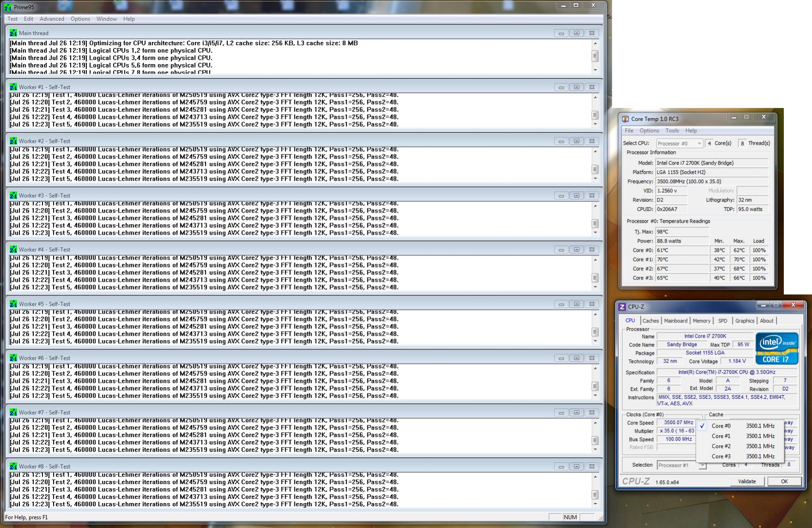Open the Help menu in Prime95

click(129, 19)
